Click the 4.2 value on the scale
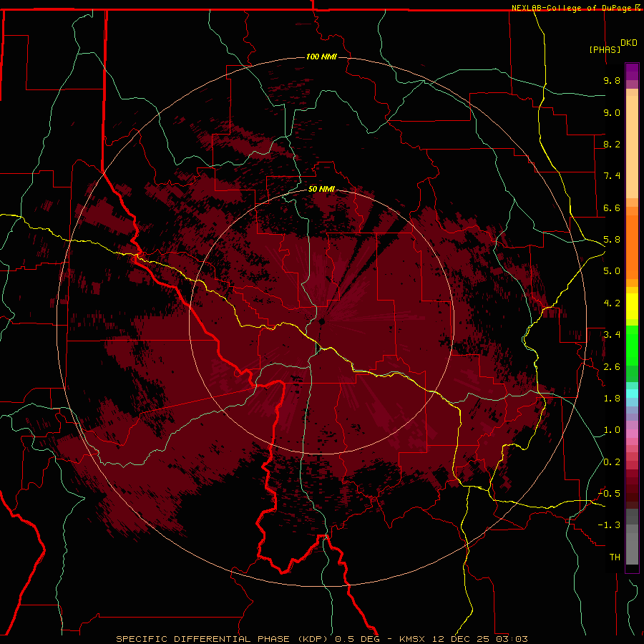The width and height of the screenshot is (644, 644). coord(612,303)
